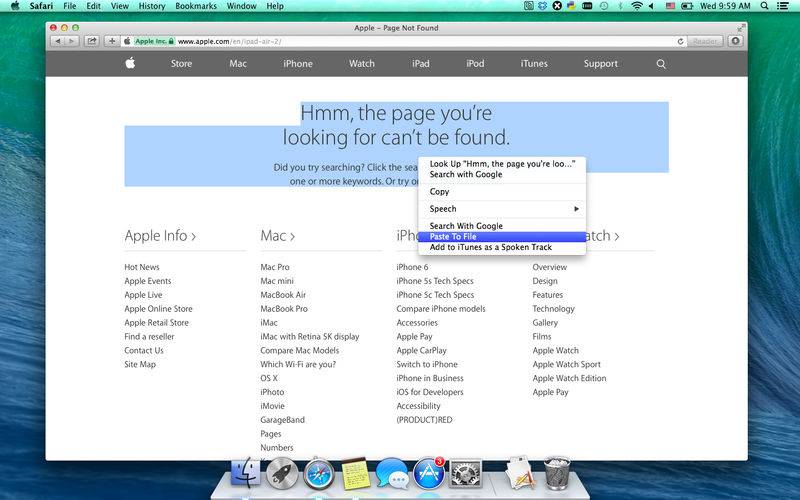Open Safari's Share button
800x500 pixels.
click(91, 41)
